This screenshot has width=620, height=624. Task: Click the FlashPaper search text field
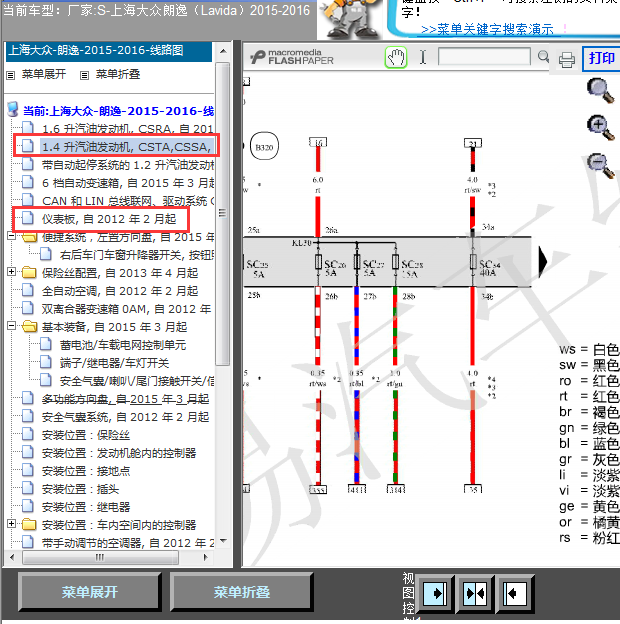click(x=484, y=57)
